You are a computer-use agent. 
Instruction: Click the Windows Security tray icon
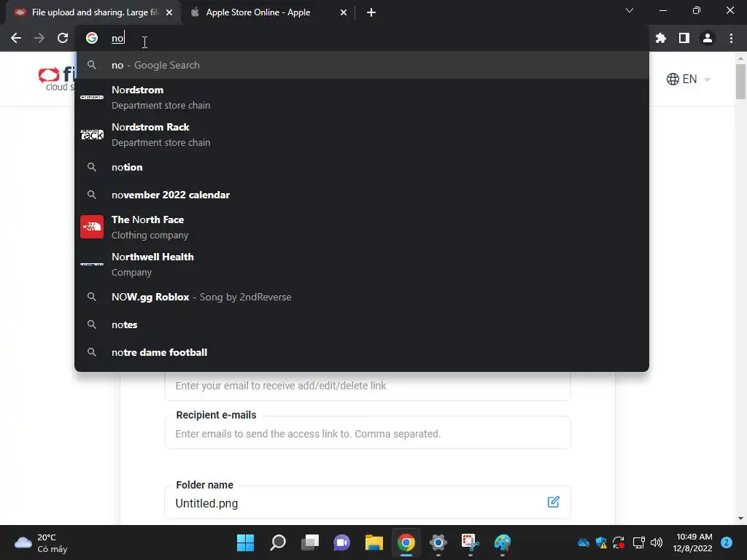[x=601, y=542]
